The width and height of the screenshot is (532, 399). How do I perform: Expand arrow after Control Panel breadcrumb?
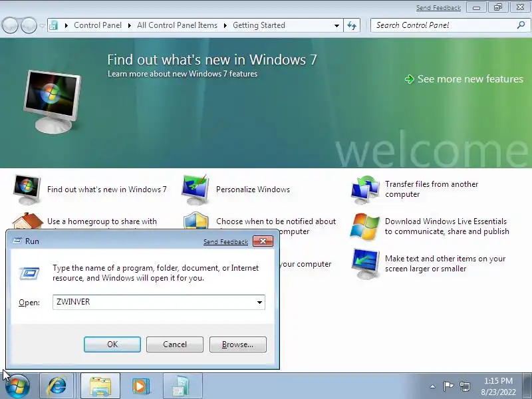tap(129, 25)
